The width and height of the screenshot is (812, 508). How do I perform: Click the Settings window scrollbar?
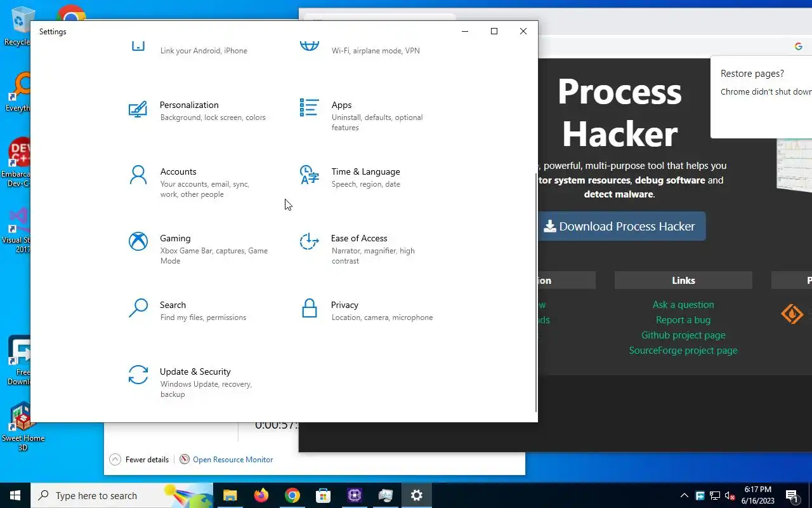coord(537,292)
